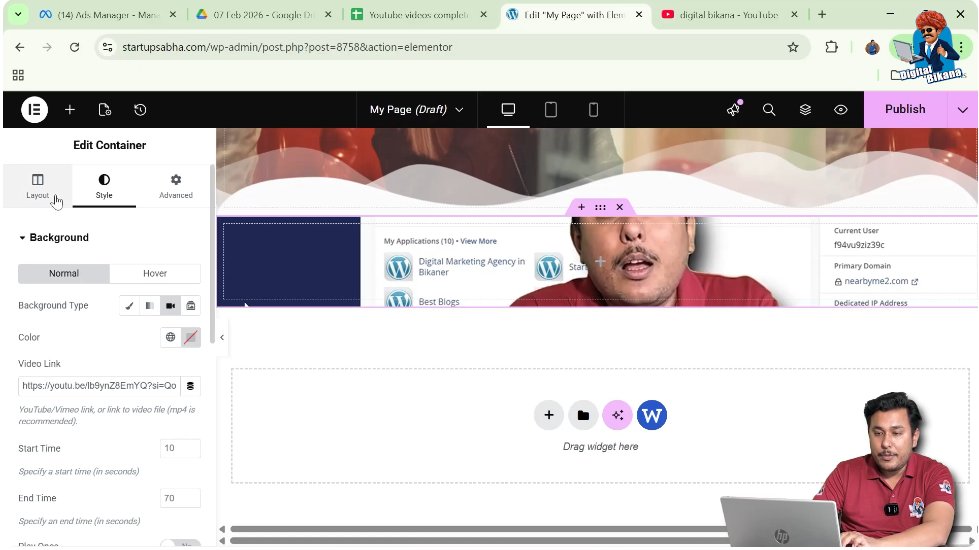
Task: Switch to tablet responsive view
Action: (550, 110)
